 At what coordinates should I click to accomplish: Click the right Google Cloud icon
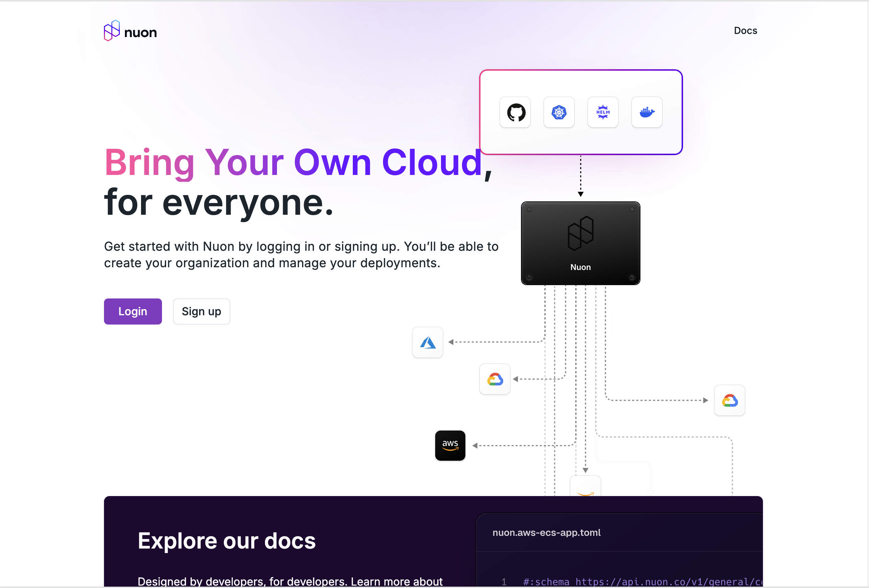pyautogui.click(x=730, y=400)
